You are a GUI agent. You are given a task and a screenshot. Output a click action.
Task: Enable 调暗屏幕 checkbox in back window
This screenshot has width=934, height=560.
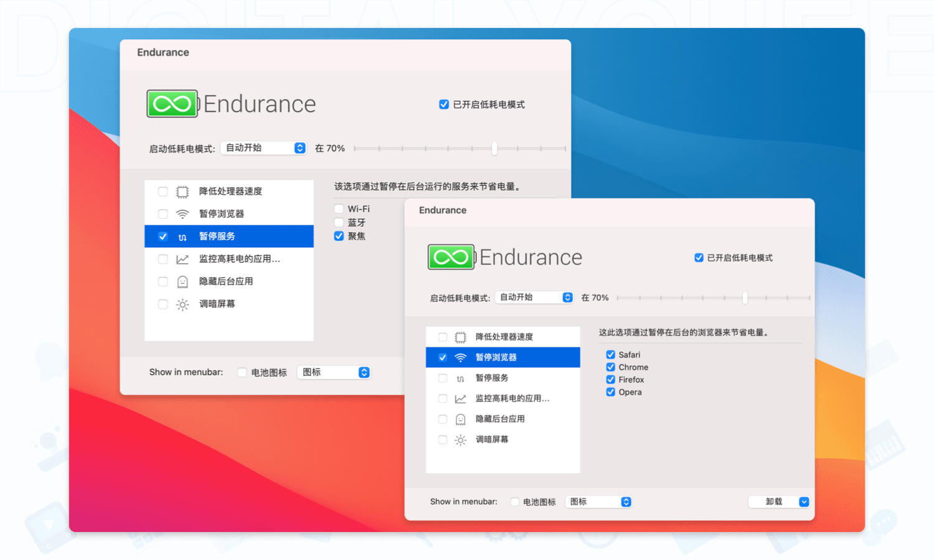(163, 304)
